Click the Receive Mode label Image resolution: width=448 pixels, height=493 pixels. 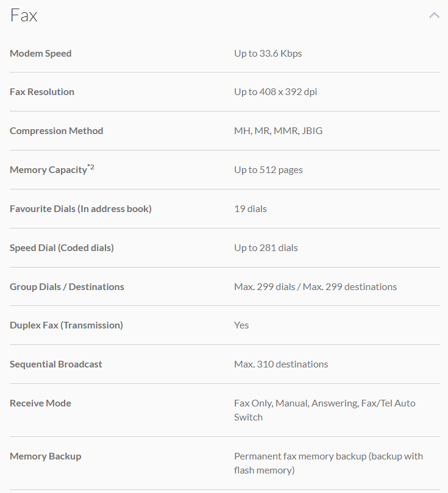40,403
